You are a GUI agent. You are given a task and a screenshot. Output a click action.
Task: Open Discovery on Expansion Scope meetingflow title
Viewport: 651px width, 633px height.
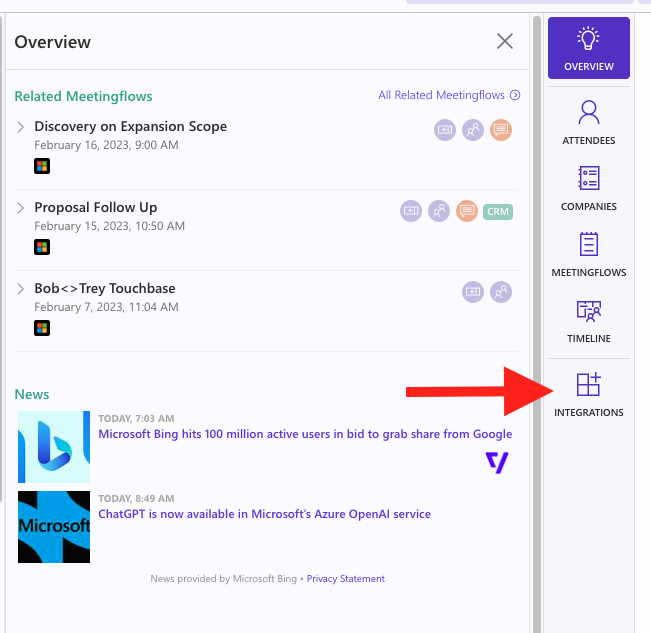130,126
